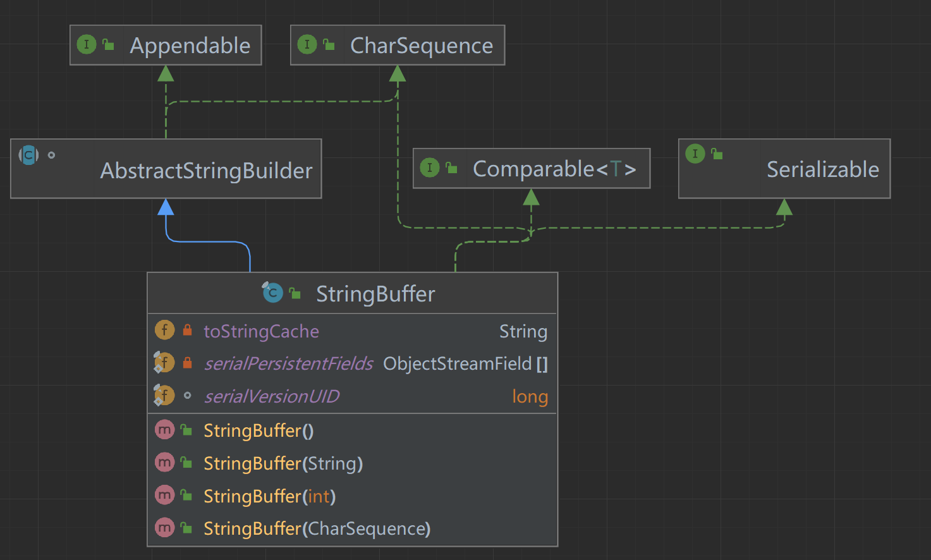Select the class icon on StringBuffer header

[272, 293]
